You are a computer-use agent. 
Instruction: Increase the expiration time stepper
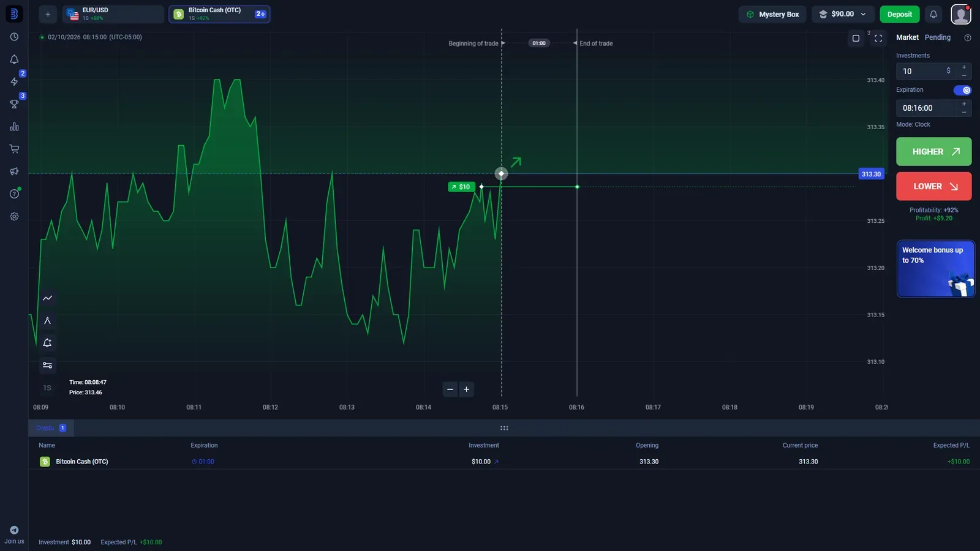point(964,104)
